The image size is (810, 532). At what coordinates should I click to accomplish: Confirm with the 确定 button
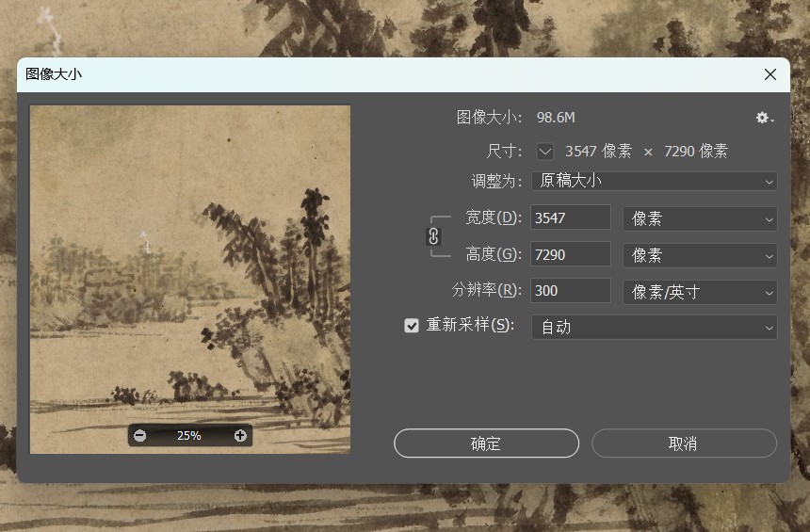click(x=486, y=443)
